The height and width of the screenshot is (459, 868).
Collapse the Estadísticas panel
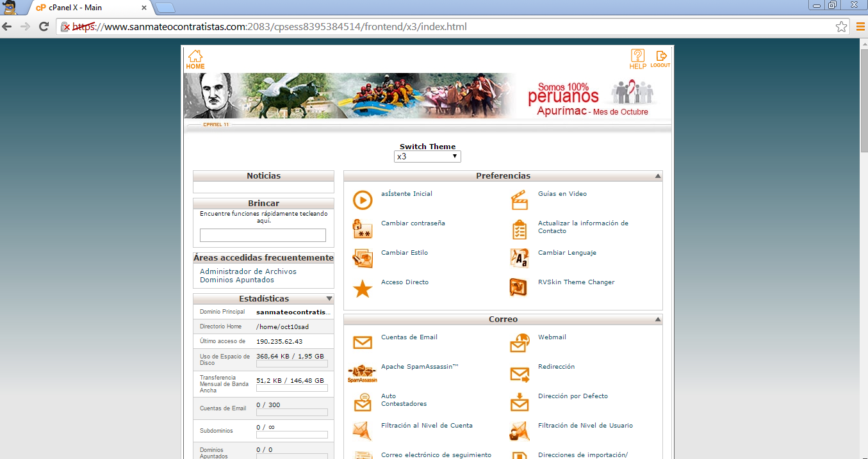[x=329, y=298]
